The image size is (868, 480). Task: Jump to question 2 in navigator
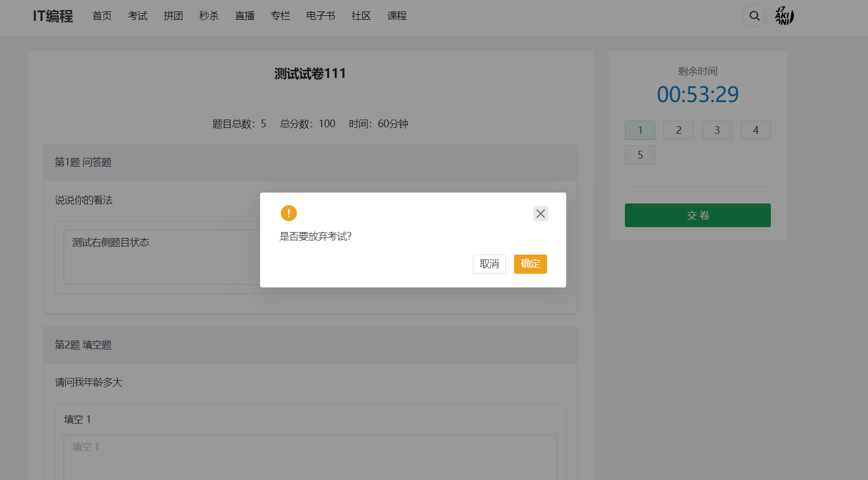(679, 130)
